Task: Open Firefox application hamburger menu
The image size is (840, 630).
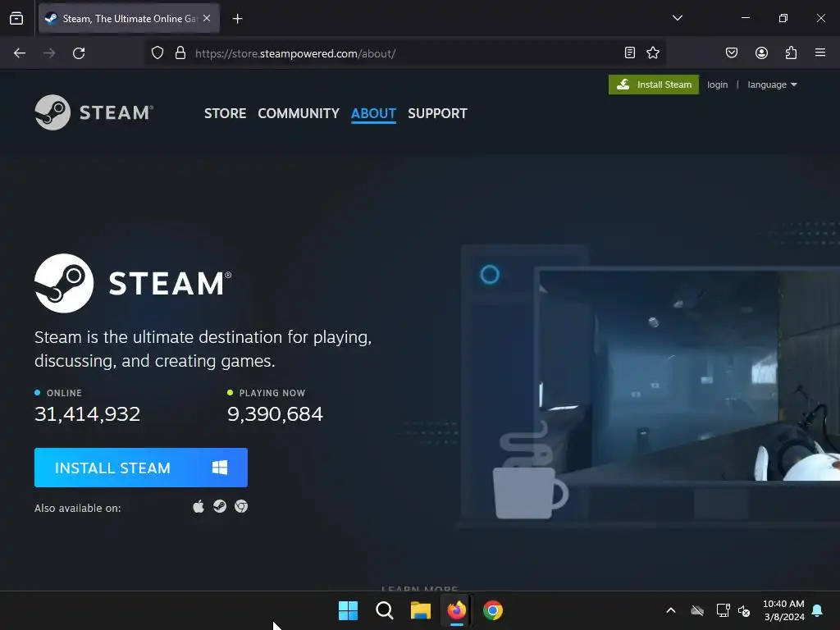Action: pos(820,52)
